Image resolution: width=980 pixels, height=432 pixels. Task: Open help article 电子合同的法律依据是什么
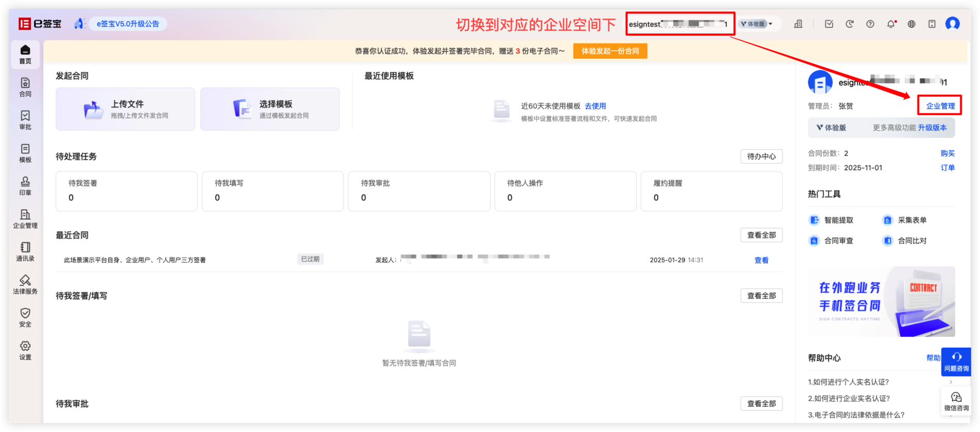(x=856, y=415)
